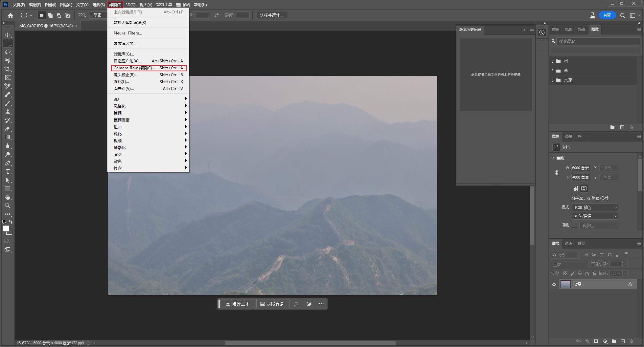644x347 pixels.
Task: Open the 锐化 filter submenu
Action: (x=148, y=134)
